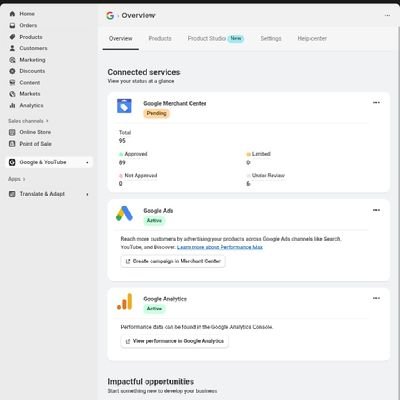Click the Markets globe icon
Viewport: 400px width, 400px height.
coord(12,94)
